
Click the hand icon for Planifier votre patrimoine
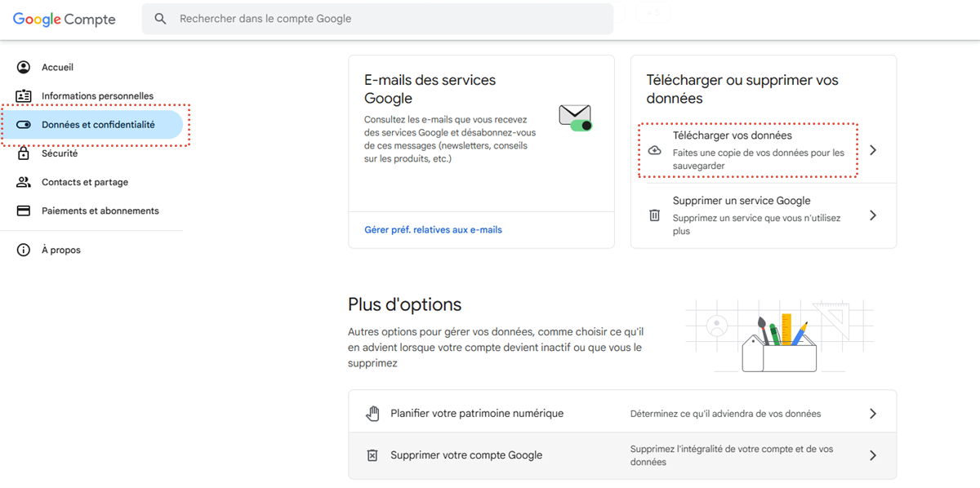tap(372, 414)
